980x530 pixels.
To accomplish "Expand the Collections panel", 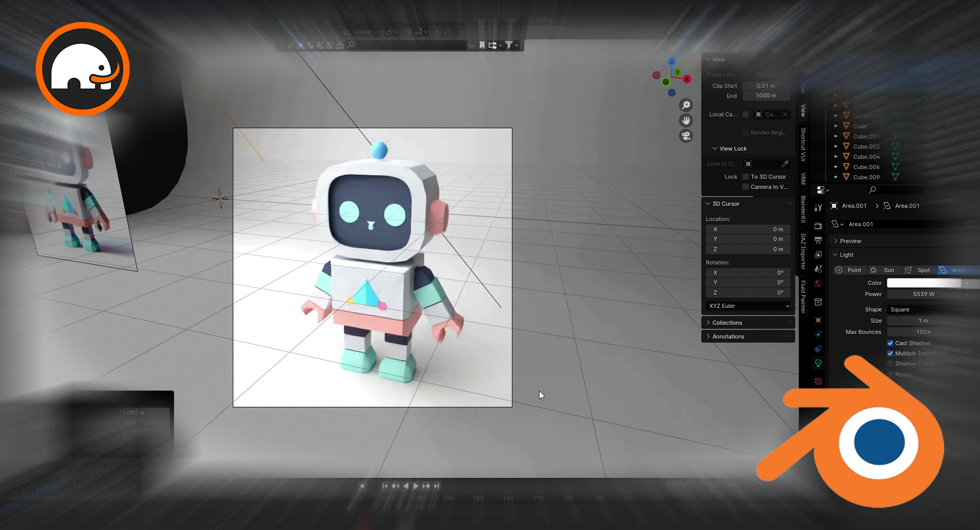I will coord(727,323).
